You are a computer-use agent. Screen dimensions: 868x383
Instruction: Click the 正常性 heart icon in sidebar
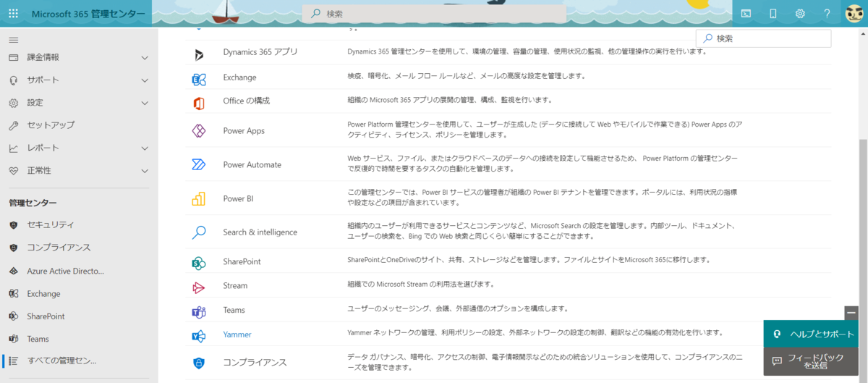click(x=13, y=171)
